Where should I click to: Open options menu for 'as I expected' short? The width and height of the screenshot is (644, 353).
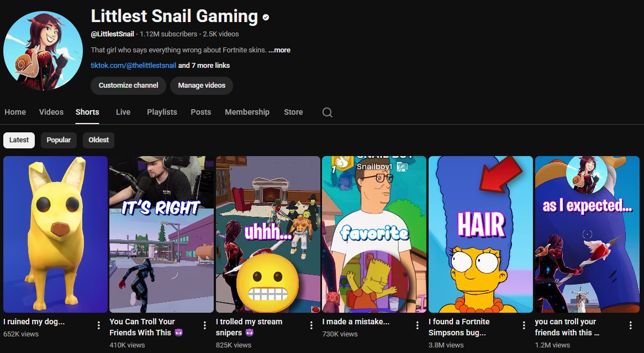(x=630, y=325)
